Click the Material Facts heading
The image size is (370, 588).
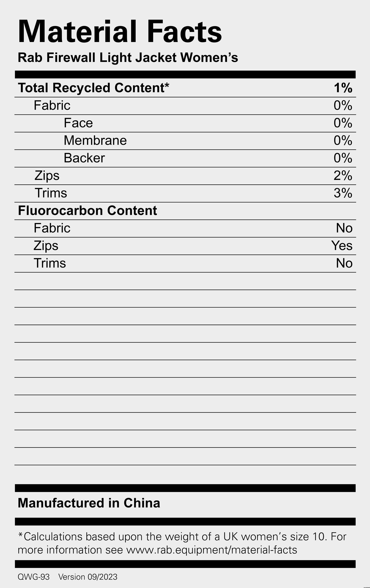(x=120, y=32)
